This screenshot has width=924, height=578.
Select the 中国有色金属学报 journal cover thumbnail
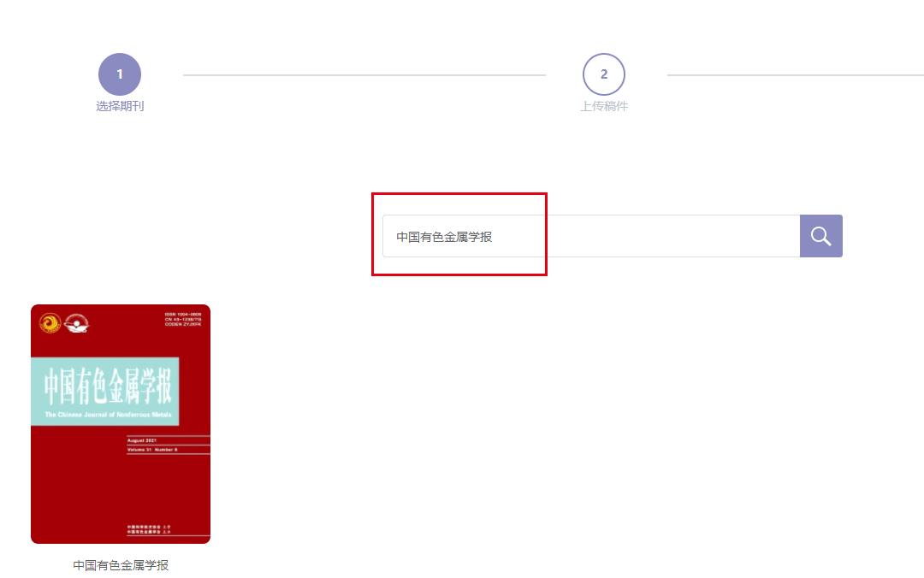click(x=121, y=424)
